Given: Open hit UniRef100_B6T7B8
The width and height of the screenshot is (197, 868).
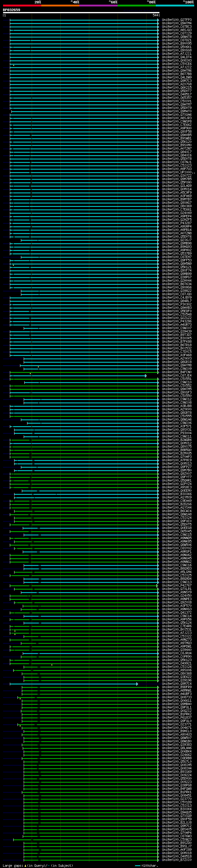Looking at the screenshot, I should click(x=177, y=74).
